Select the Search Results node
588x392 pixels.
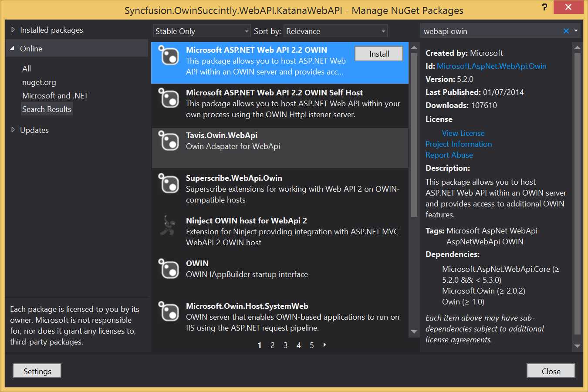tap(47, 109)
